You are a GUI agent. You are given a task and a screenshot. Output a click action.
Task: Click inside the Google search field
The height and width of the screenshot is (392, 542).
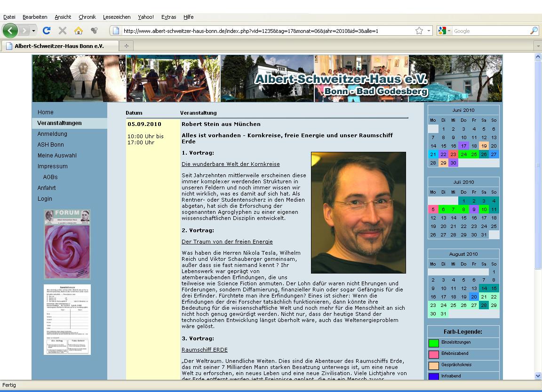[489, 31]
